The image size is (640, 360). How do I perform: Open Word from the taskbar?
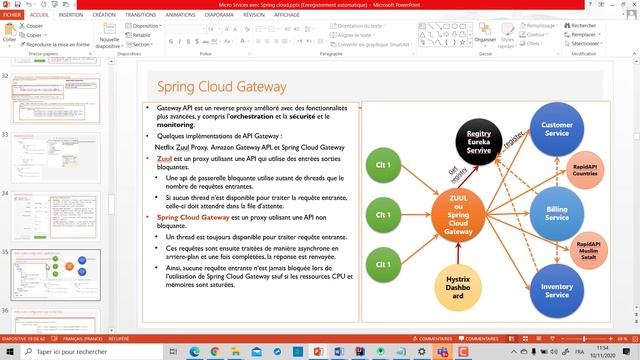[x=339, y=351]
